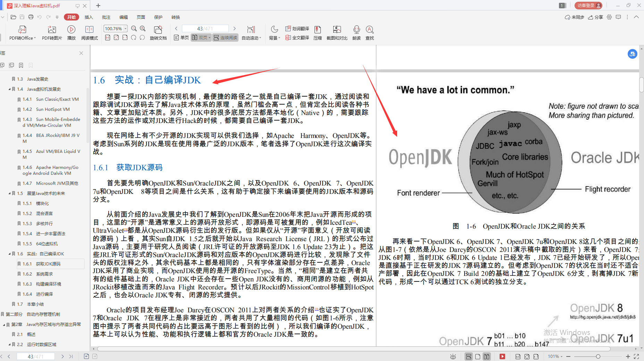The width and height of the screenshot is (644, 361).
Task: Switch to single page view
Action: [181, 38]
